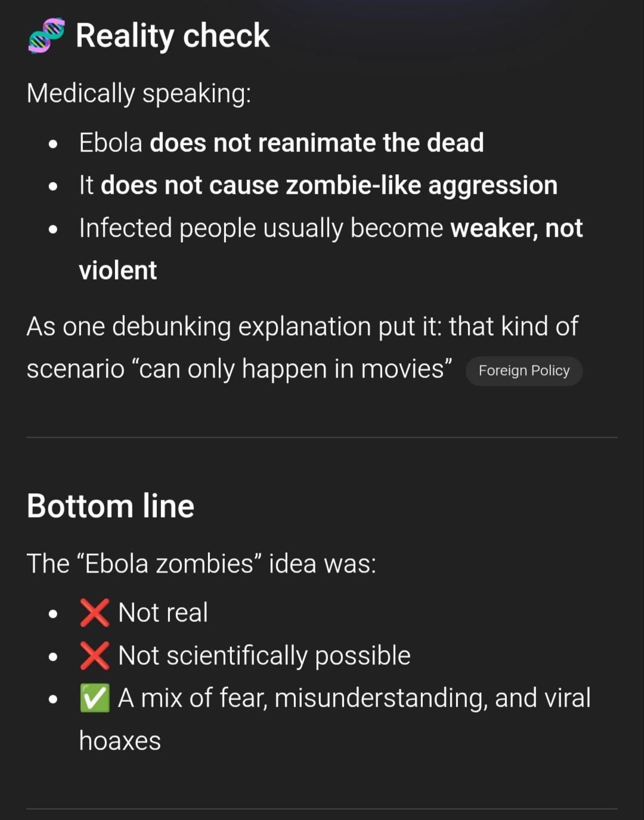
Task: Click the Ebola zombies idea was line
Action: pos(202,564)
